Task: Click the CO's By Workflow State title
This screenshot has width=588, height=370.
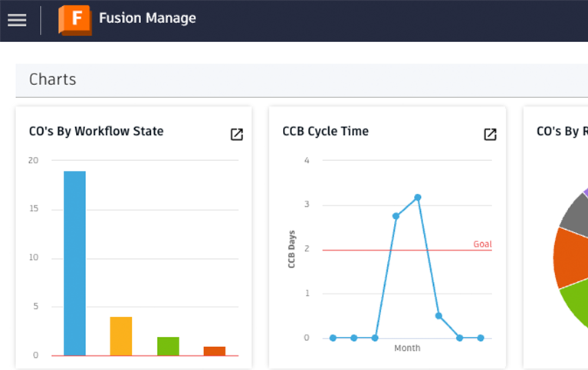Action: coord(96,131)
